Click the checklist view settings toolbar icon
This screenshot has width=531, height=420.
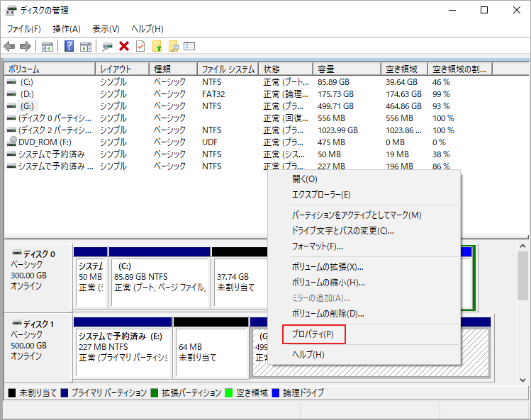coord(189,46)
